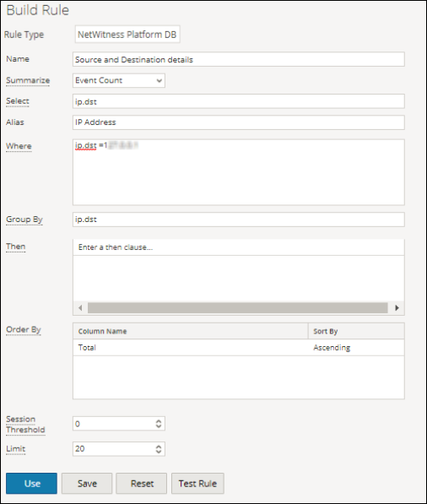The height and width of the screenshot is (504, 427).
Task: Decrease Session Threshold with down arrow
Action: [x=159, y=426]
